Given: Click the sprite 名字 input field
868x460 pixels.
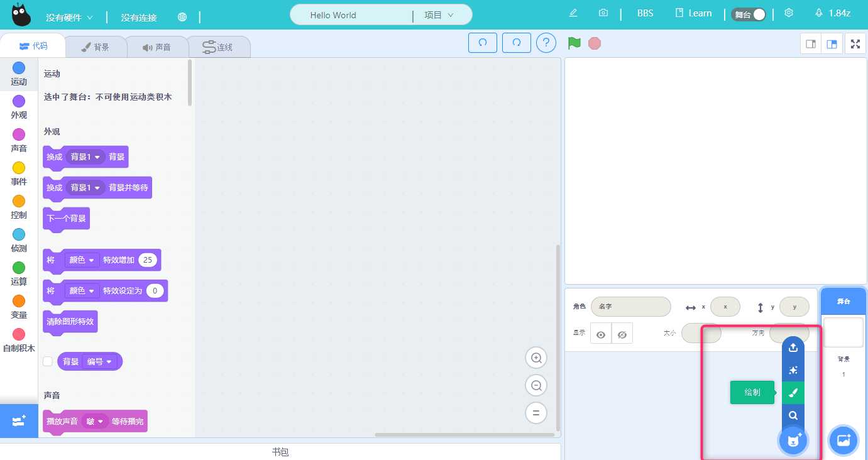Looking at the screenshot, I should tap(630, 307).
